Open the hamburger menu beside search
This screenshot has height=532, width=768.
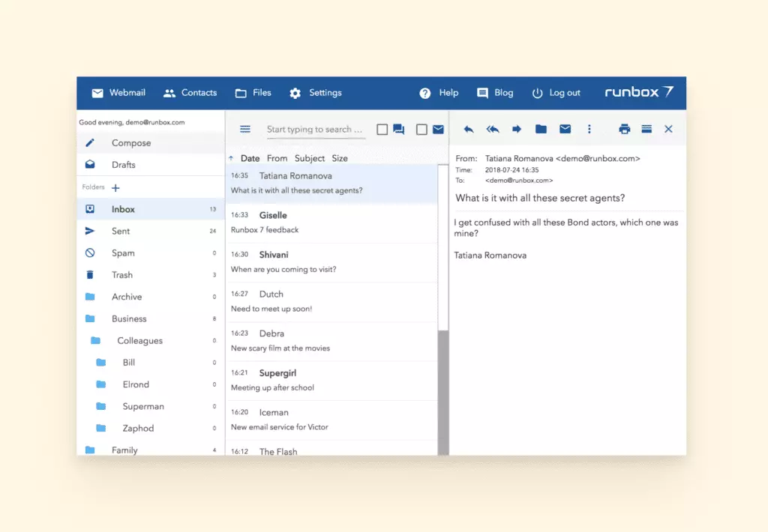point(245,129)
